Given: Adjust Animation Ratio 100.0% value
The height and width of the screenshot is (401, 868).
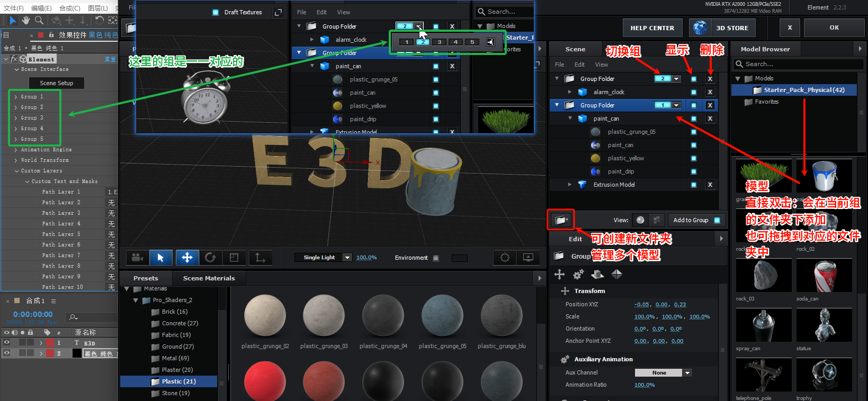Looking at the screenshot, I should [x=645, y=385].
